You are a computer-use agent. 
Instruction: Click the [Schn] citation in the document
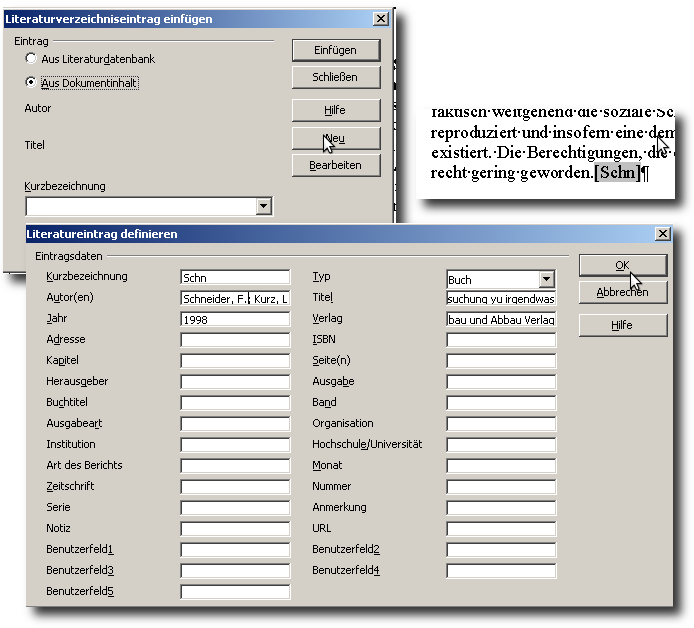pyautogui.click(x=616, y=173)
